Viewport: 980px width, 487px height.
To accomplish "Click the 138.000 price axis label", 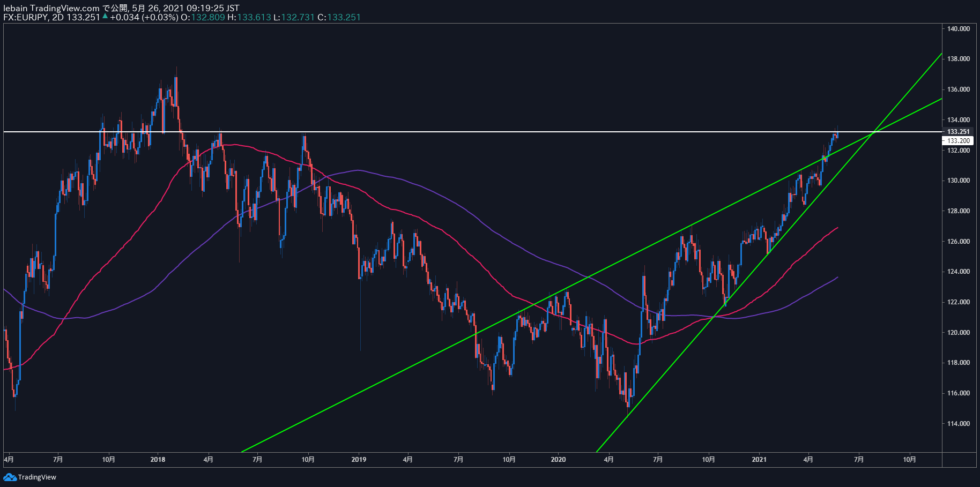I will (x=959, y=59).
